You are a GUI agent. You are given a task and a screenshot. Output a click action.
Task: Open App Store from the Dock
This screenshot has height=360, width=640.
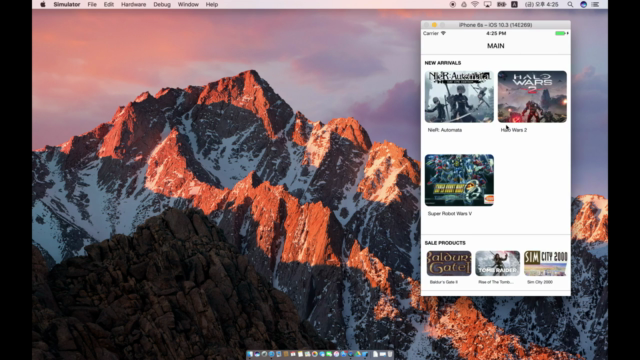pyautogui.click(x=344, y=354)
